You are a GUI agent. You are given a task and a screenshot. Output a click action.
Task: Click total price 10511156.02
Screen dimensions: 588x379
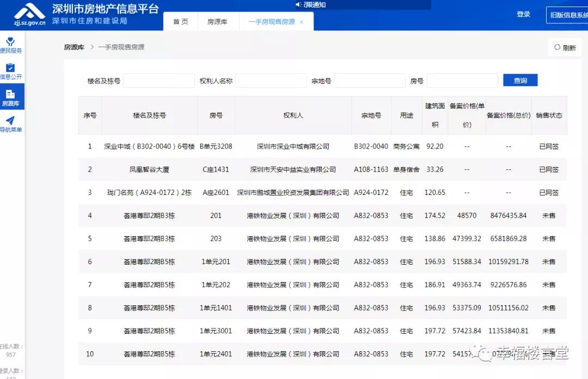[509, 308]
